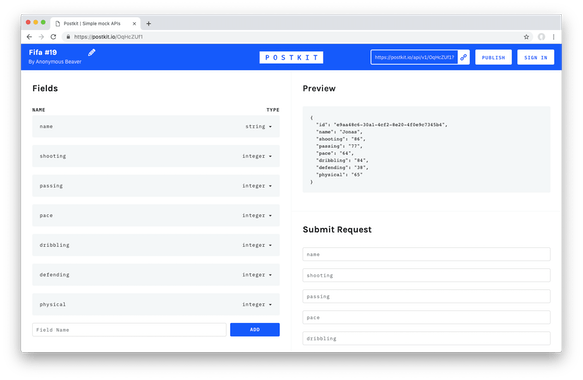The width and height of the screenshot is (583, 380).
Task: Click 'By Anonymous Beaver' author text
Action: click(55, 62)
